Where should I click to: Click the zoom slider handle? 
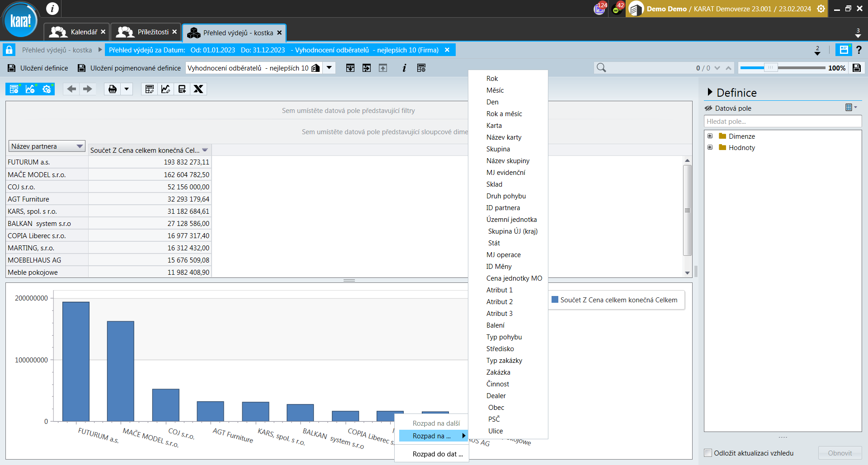pos(770,68)
